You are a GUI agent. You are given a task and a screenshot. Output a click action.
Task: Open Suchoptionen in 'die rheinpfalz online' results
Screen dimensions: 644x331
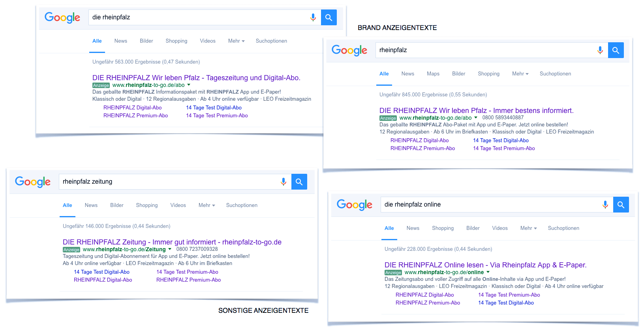563,228
